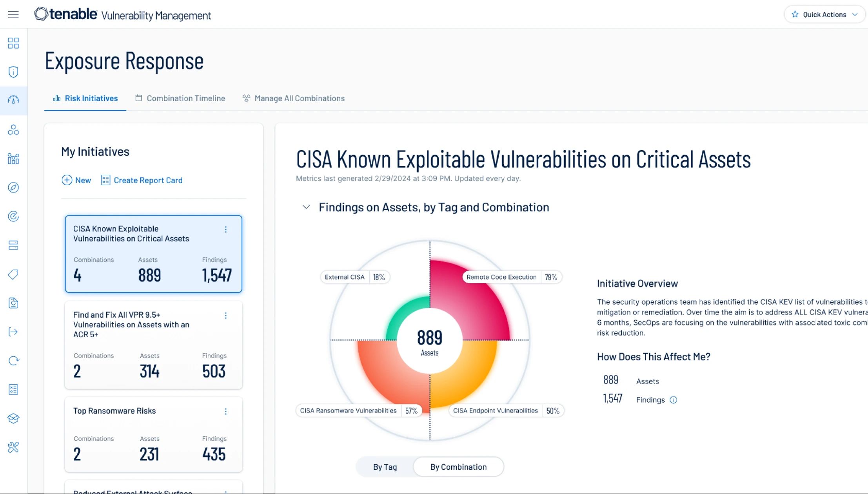Click the document report icon in sidebar
The width and height of the screenshot is (868, 494).
click(x=13, y=303)
